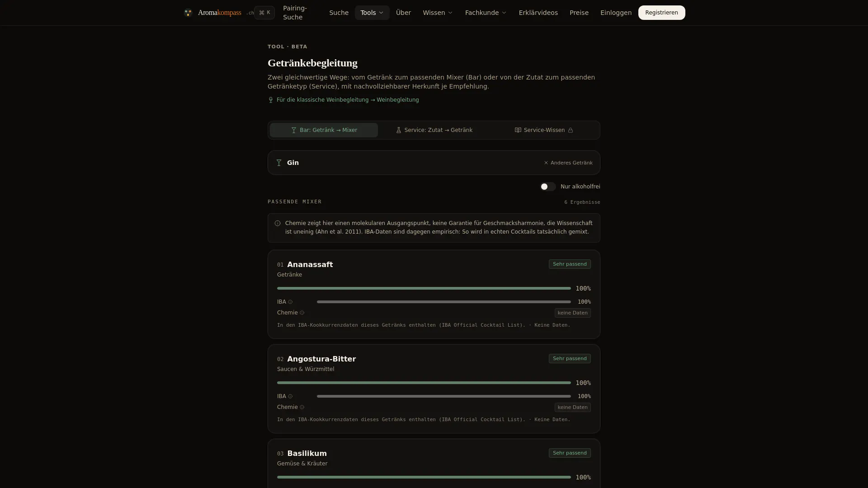Click the Basilikum result title
Viewport: 868px width, 488px height.
tap(307, 453)
